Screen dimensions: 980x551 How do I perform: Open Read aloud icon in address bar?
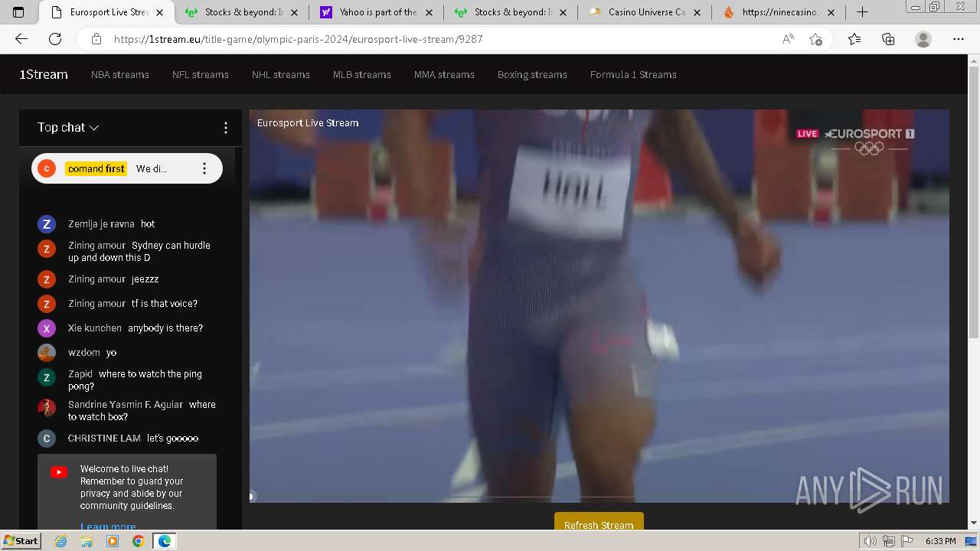(x=788, y=39)
